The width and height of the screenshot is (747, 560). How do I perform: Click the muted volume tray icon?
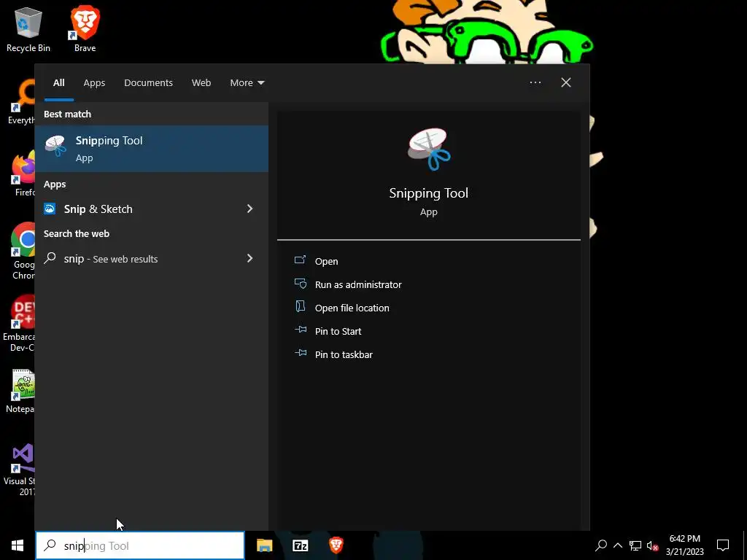point(653,545)
